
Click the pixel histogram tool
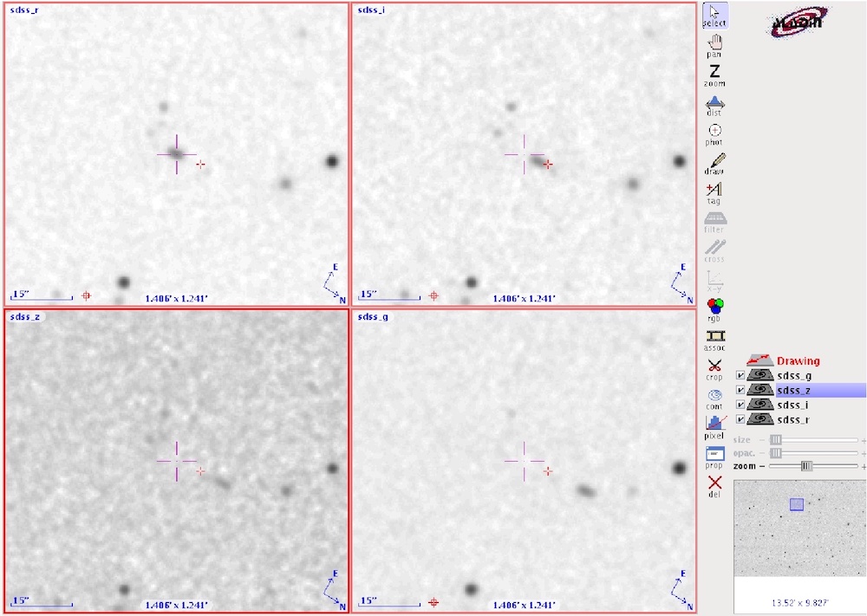tap(714, 428)
